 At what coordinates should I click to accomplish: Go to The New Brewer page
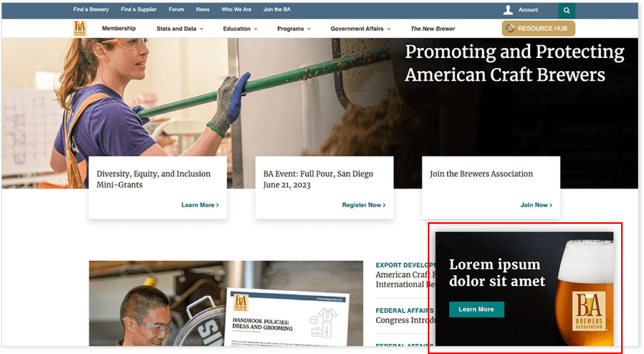tap(432, 29)
